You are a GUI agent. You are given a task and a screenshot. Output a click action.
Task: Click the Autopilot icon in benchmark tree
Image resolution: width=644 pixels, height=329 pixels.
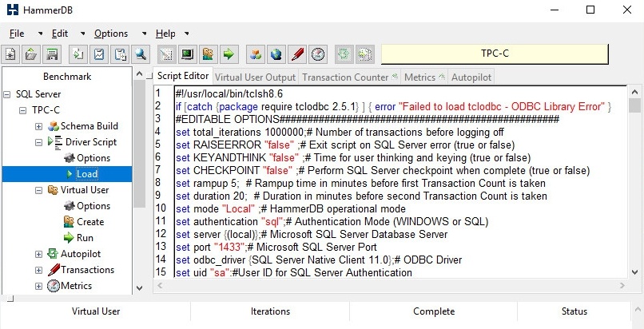[53, 254]
